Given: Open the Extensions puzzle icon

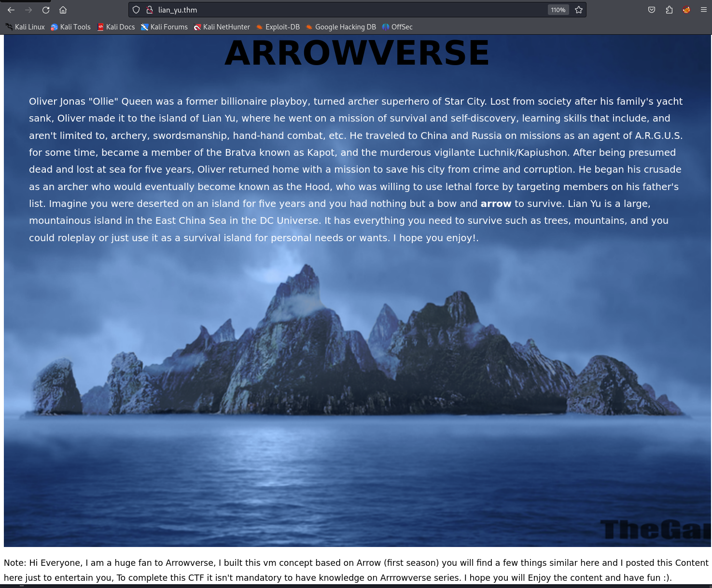Looking at the screenshot, I should coord(669,10).
